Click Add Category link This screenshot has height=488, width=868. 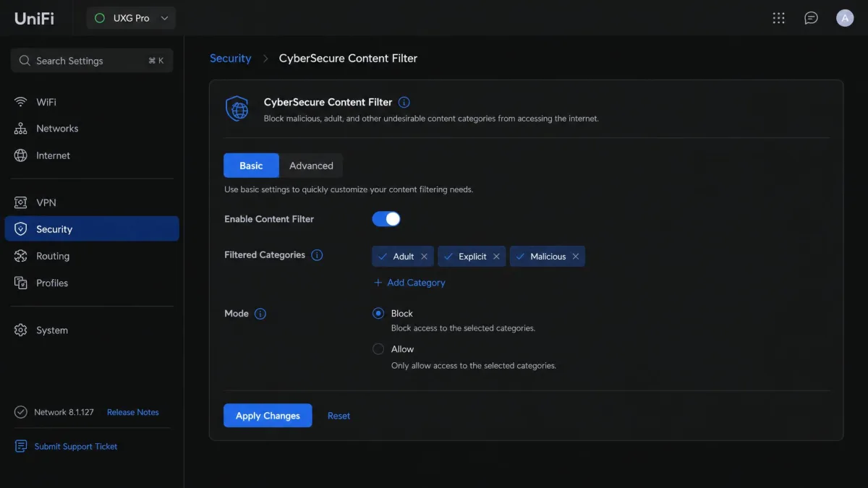(x=409, y=283)
